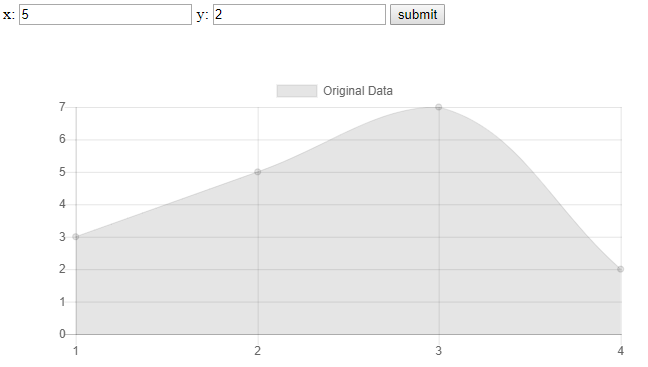Click the y-axis label 5
Image resolution: width=648 pixels, height=367 pixels.
[x=62, y=172]
